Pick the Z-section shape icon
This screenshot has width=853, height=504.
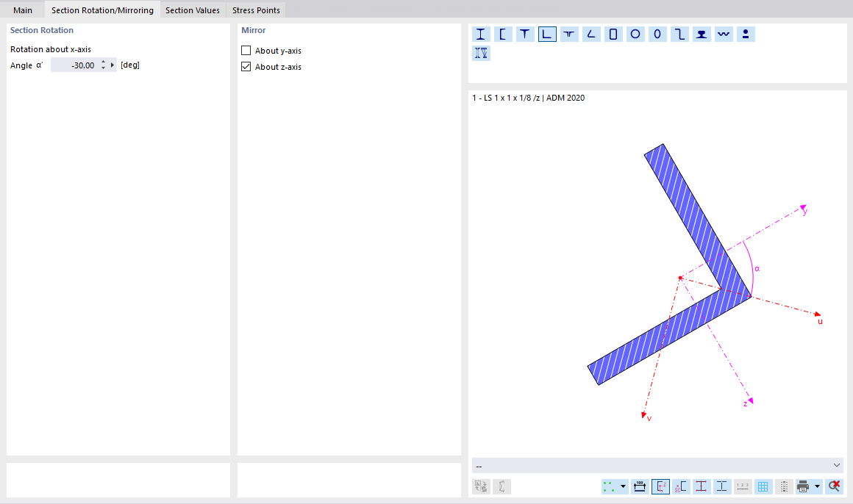coord(679,34)
